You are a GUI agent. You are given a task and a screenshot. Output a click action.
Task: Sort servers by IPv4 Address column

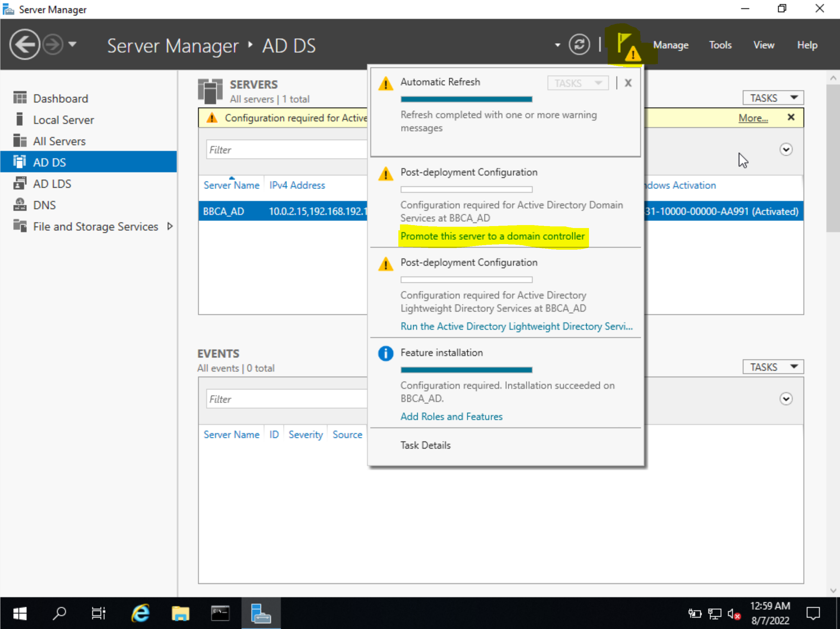tap(297, 185)
